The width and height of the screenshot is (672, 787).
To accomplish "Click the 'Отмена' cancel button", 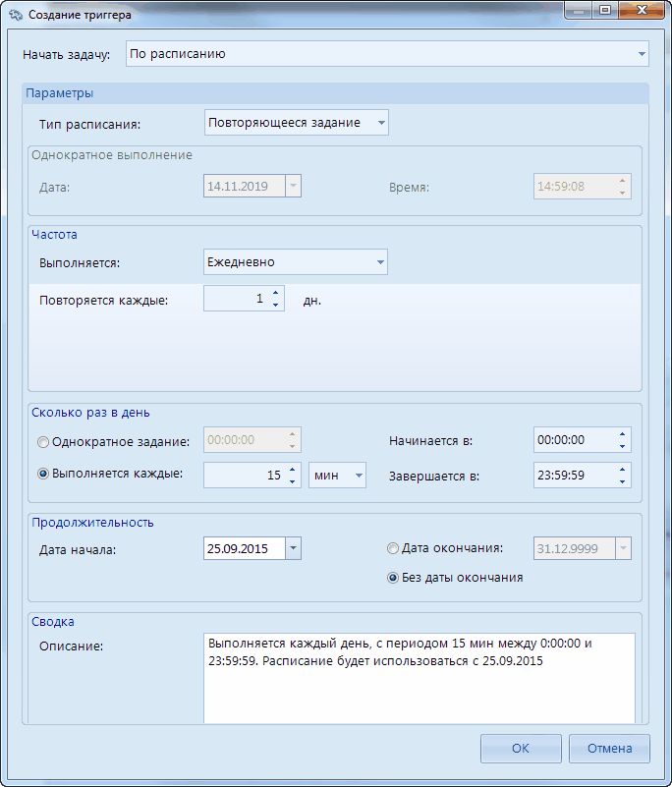I will click(x=609, y=749).
